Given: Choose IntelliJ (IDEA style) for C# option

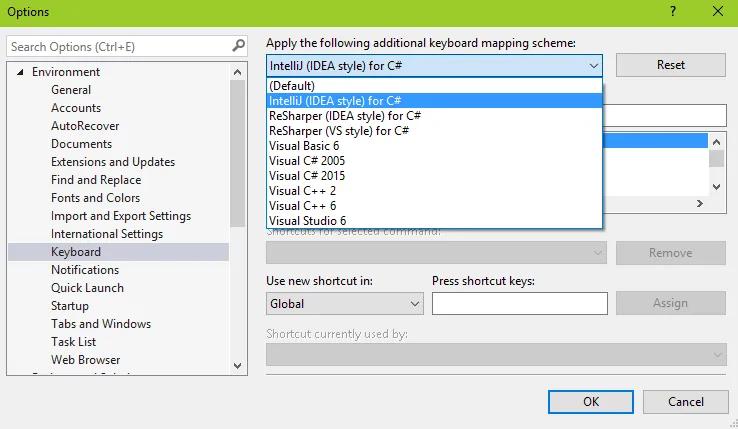Looking at the screenshot, I should tap(434, 101).
